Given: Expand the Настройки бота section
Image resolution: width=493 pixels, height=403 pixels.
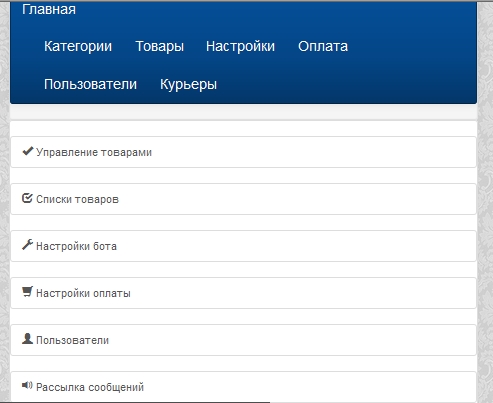Looking at the screenshot, I should click(x=243, y=246).
